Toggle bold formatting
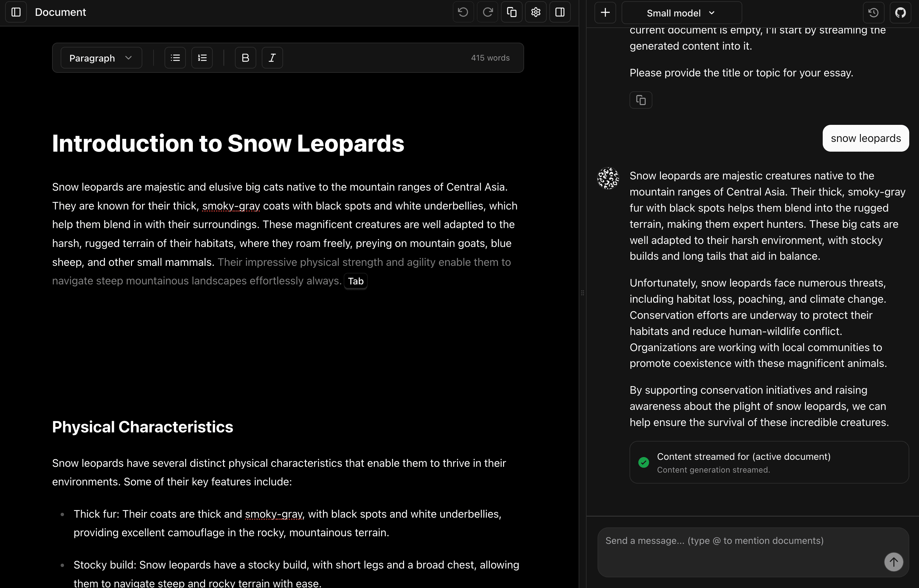919x588 pixels. click(245, 57)
